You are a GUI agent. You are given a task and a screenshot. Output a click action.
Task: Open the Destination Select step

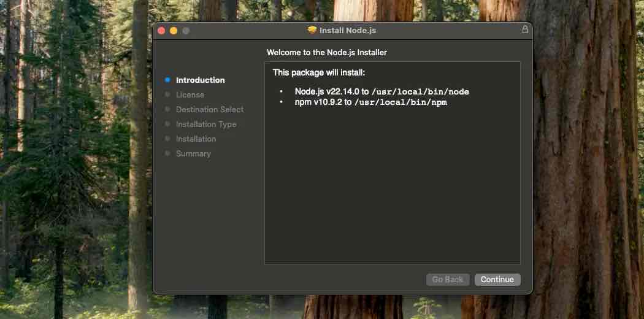210,110
